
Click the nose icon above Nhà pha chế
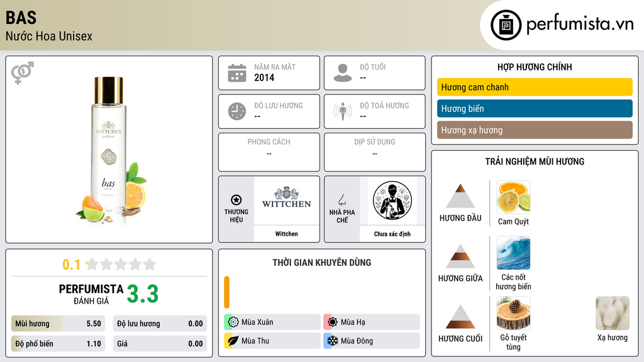click(x=341, y=200)
